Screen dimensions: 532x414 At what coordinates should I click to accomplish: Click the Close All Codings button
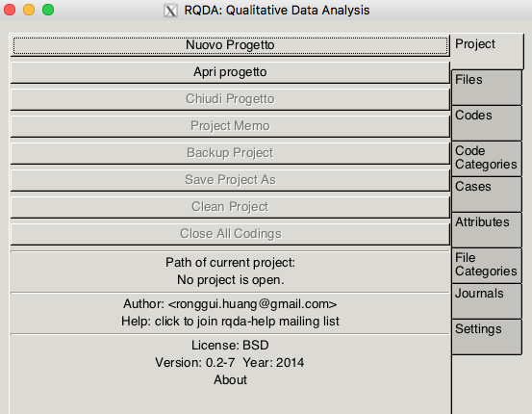click(x=230, y=234)
